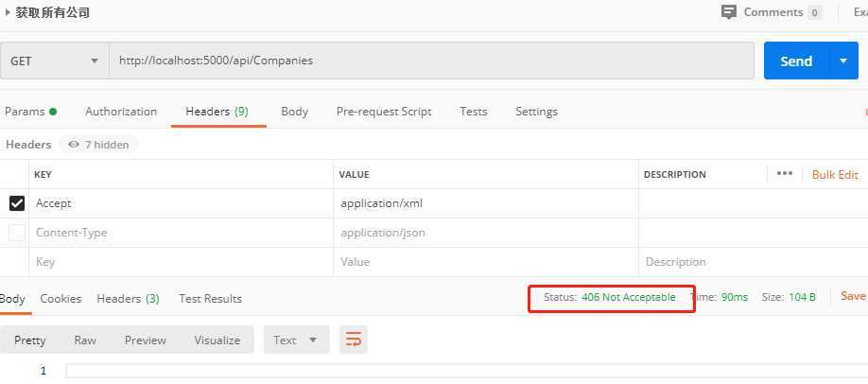Open the Pre-request Script tab
This screenshot has width=868, height=384.
click(384, 112)
